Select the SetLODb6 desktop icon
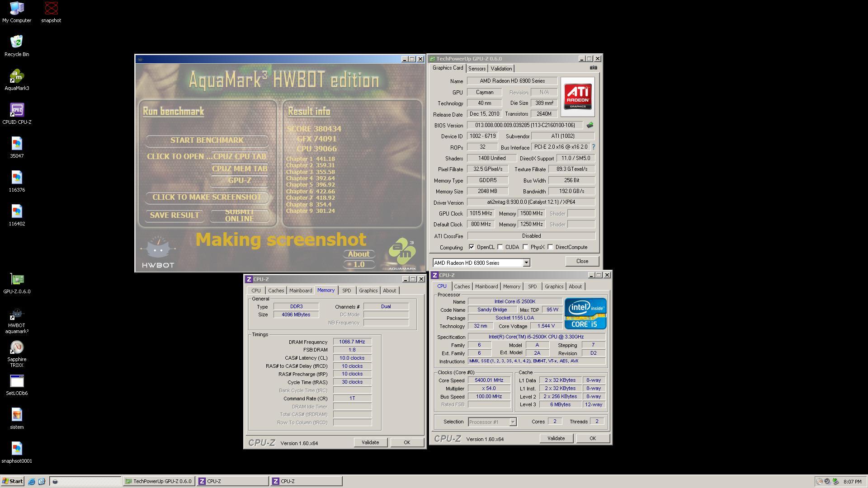 17,385
